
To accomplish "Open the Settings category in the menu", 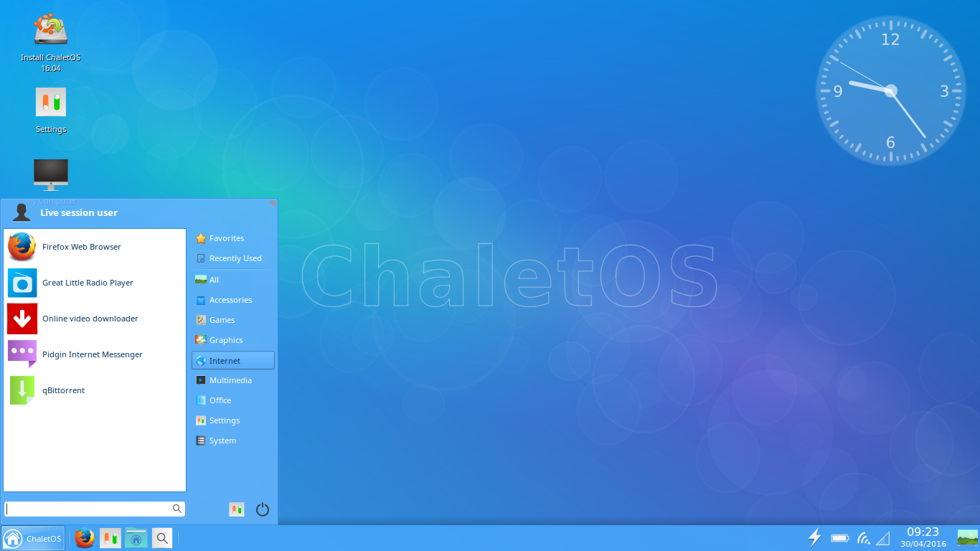I will coord(233,420).
